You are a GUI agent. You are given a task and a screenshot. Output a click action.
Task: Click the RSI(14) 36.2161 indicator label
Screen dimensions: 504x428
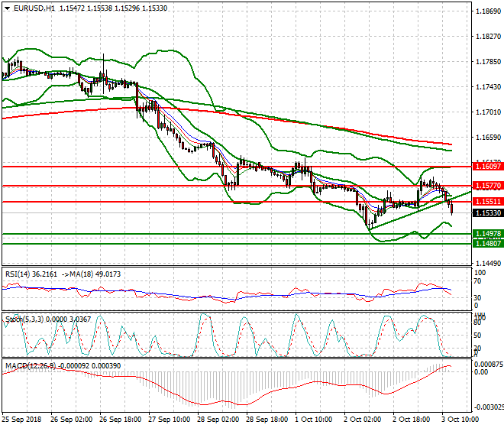31,274
